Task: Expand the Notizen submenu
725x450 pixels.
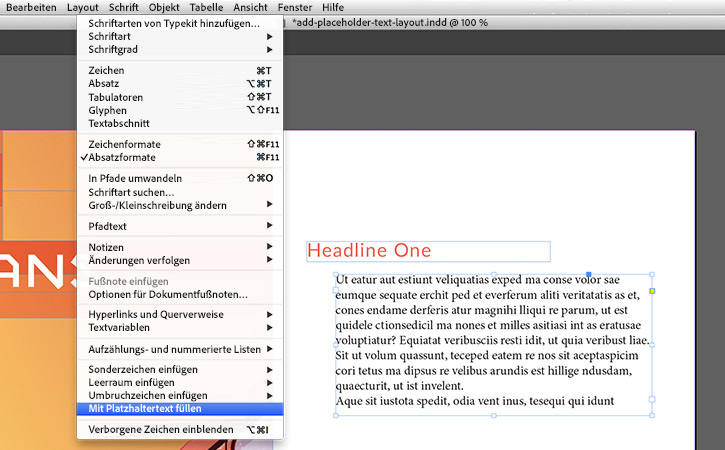Action: point(180,247)
